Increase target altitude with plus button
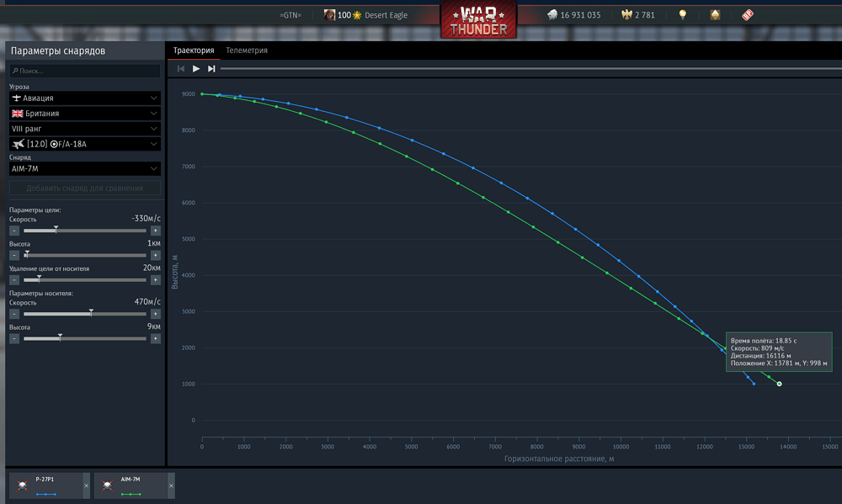The width and height of the screenshot is (842, 504). pyautogui.click(x=155, y=256)
